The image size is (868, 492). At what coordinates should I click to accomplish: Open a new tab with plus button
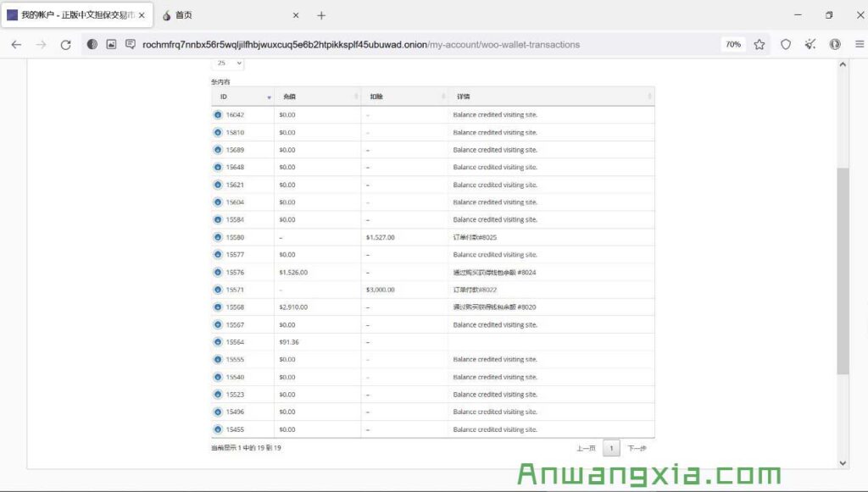pyautogui.click(x=321, y=15)
